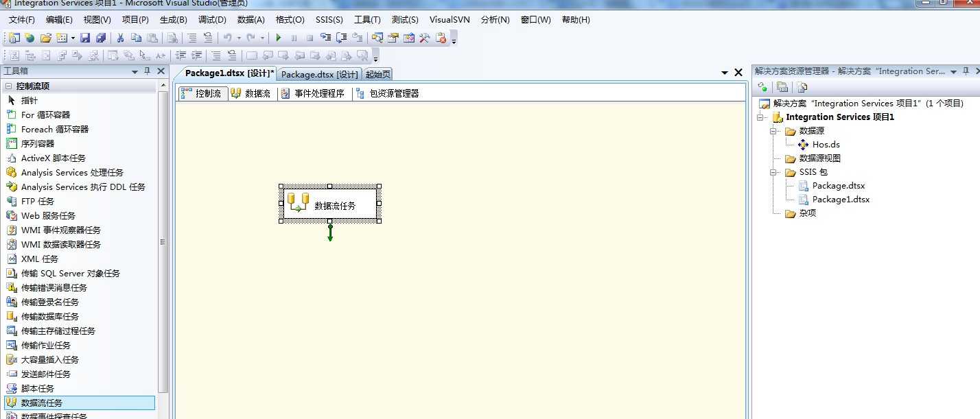980x419 pixels.
Task: Select the 数据源视图 folder
Action: point(813,158)
